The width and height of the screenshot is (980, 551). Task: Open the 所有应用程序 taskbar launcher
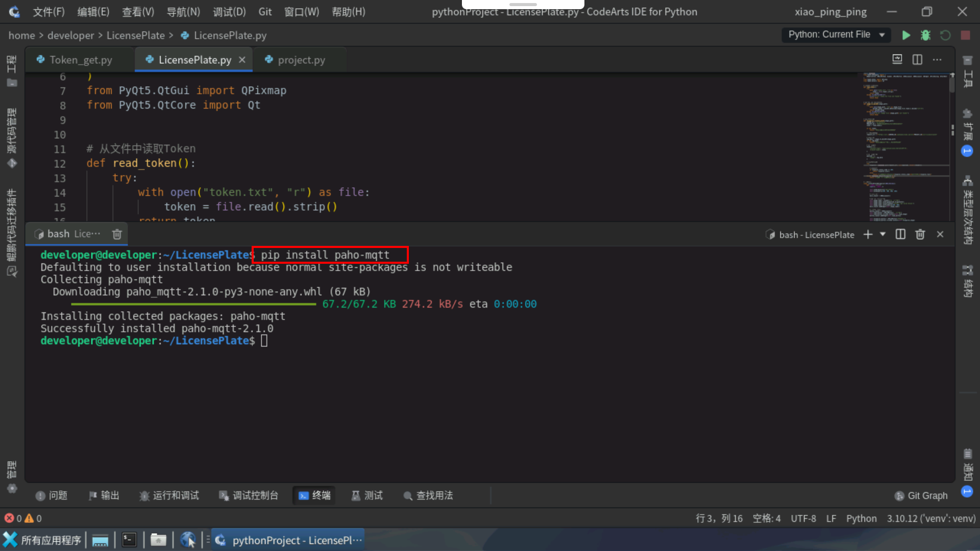coord(43,540)
